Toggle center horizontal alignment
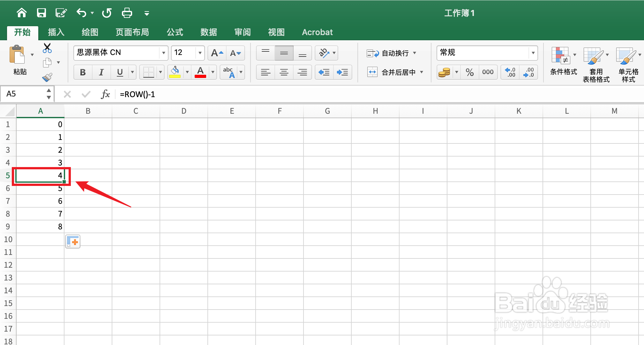The image size is (644, 345). point(284,73)
